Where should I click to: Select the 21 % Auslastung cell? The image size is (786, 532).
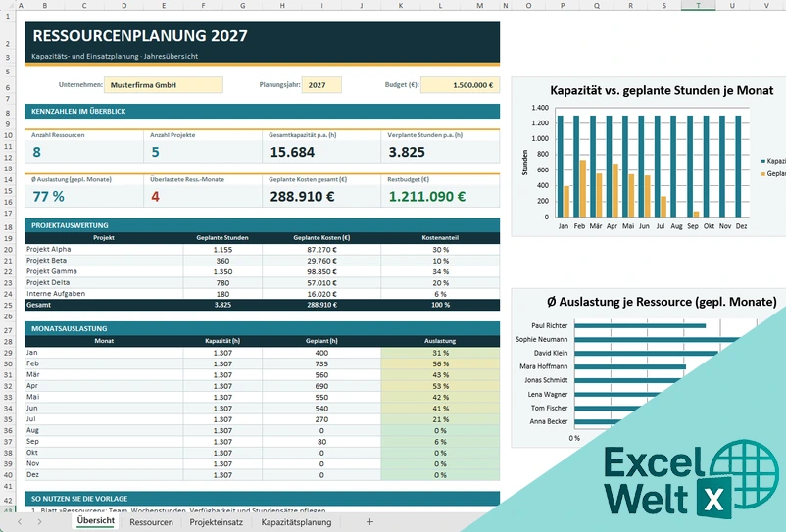(441, 419)
